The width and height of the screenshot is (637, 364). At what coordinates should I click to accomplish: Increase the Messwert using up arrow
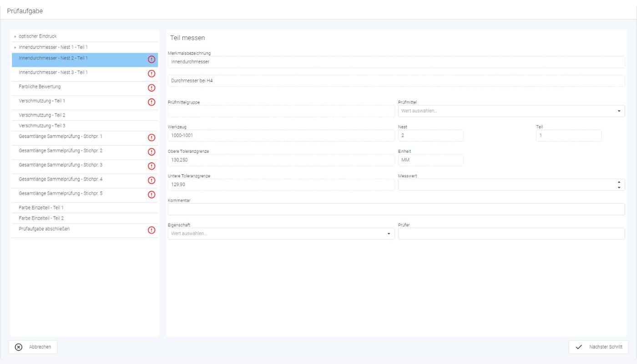tap(619, 182)
